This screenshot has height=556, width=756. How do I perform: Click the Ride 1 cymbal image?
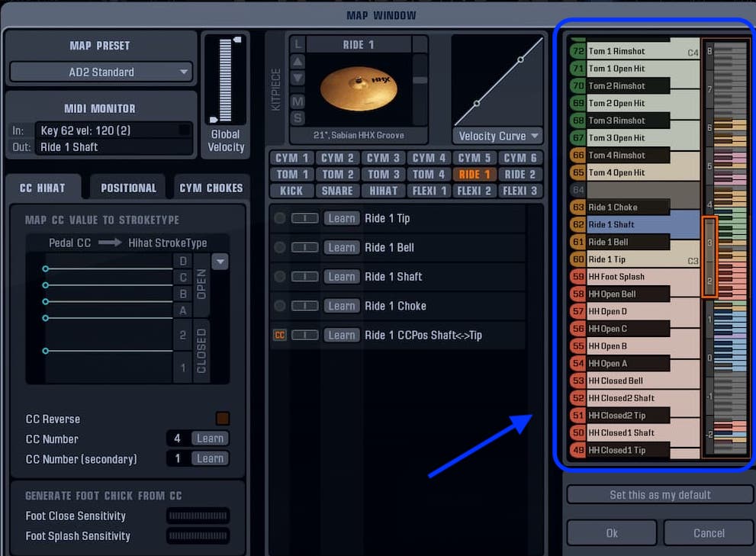point(359,89)
